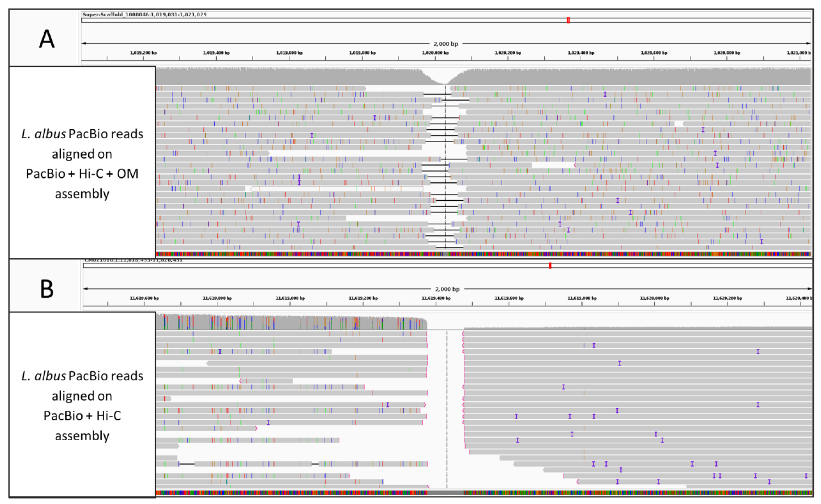Click red locus marker in panel B ideogram
Viewport: 821px width, 504px height.
(550, 265)
